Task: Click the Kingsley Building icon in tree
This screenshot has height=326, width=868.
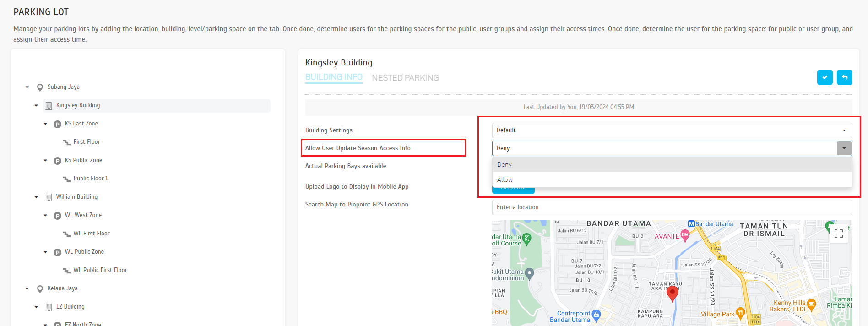Action: coord(49,106)
